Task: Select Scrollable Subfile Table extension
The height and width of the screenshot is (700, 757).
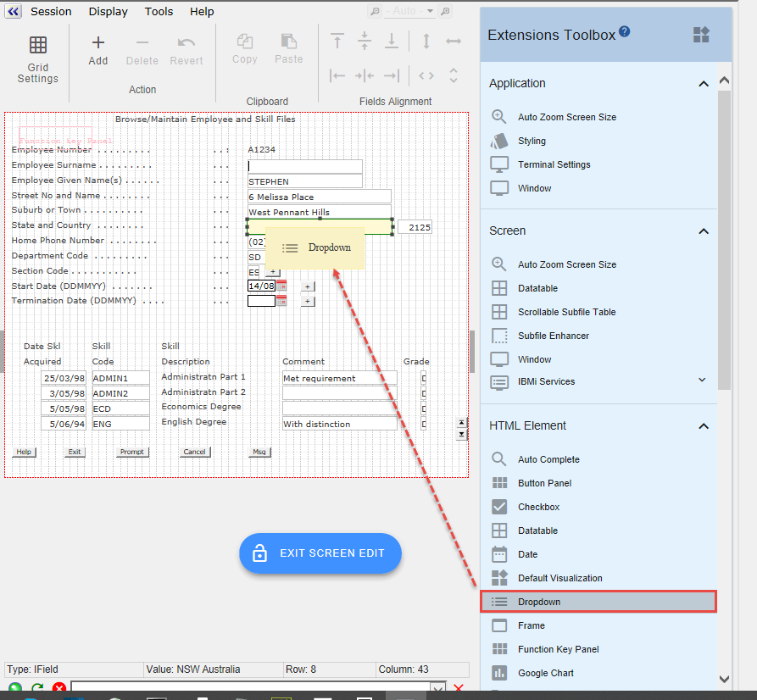Action: [x=566, y=312]
